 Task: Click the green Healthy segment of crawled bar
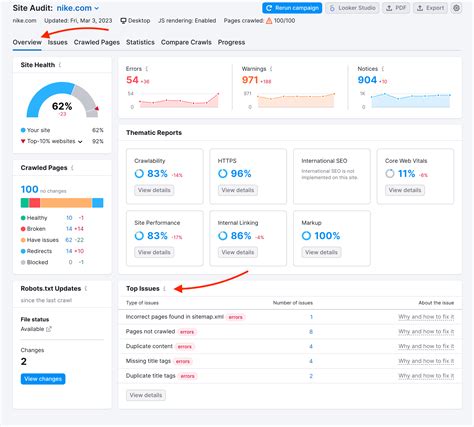tap(25, 203)
